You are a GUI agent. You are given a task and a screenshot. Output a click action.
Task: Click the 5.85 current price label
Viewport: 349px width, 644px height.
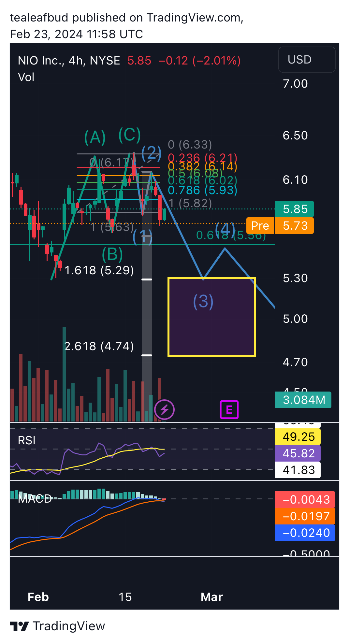tap(294, 209)
